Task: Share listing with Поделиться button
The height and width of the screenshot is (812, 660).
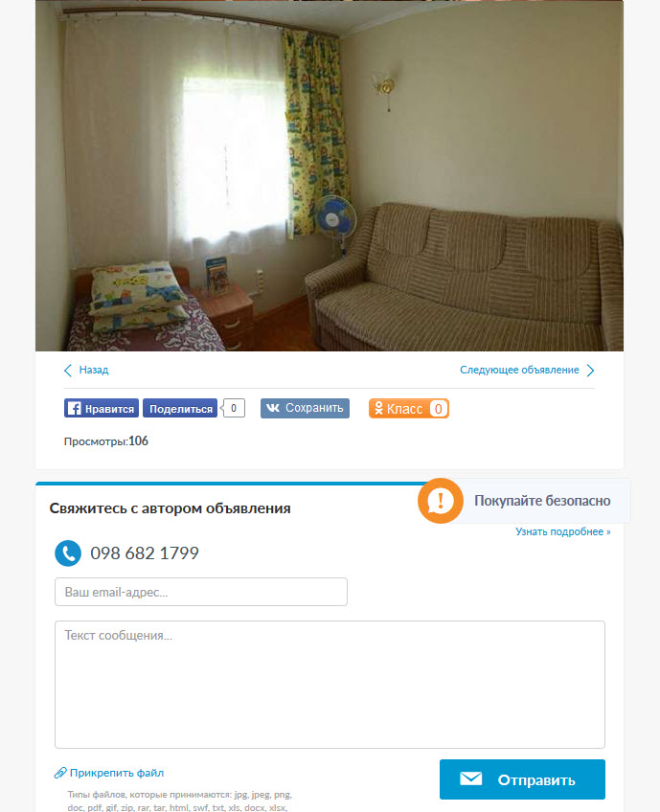Action: (180, 409)
